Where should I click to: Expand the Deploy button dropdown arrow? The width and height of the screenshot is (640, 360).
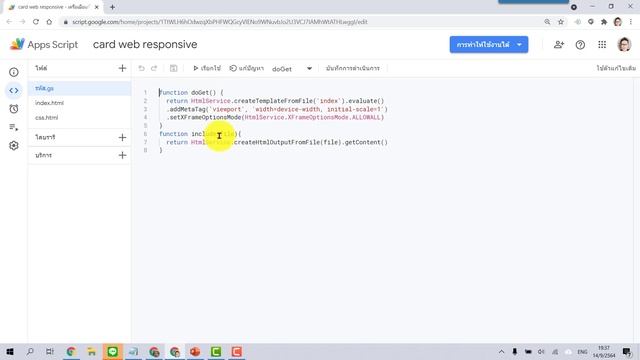(520, 44)
